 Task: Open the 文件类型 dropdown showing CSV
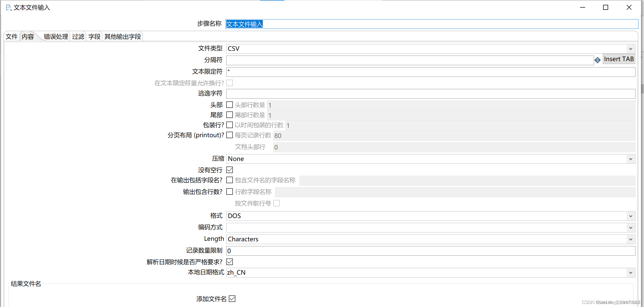(631, 49)
